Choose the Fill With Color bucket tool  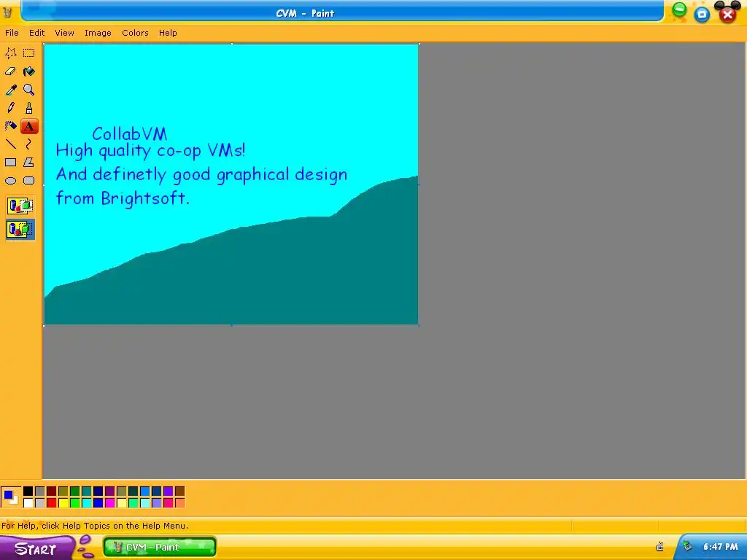coord(29,71)
